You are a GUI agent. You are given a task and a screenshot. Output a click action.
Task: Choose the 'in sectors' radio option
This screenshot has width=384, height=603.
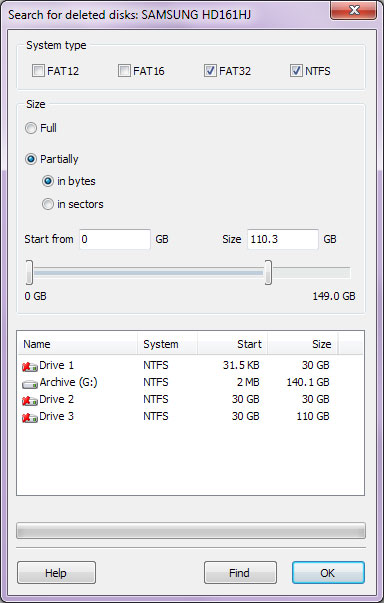pyautogui.click(x=48, y=204)
